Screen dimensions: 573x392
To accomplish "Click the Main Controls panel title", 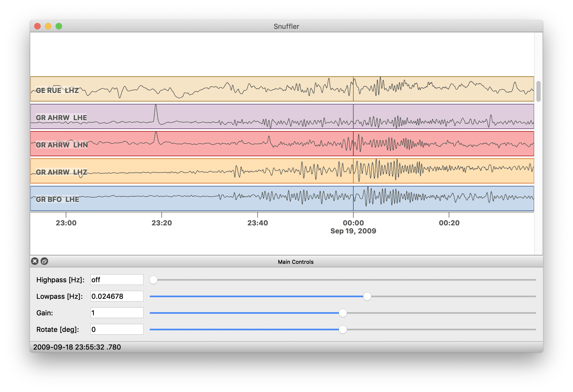I will tap(296, 262).
